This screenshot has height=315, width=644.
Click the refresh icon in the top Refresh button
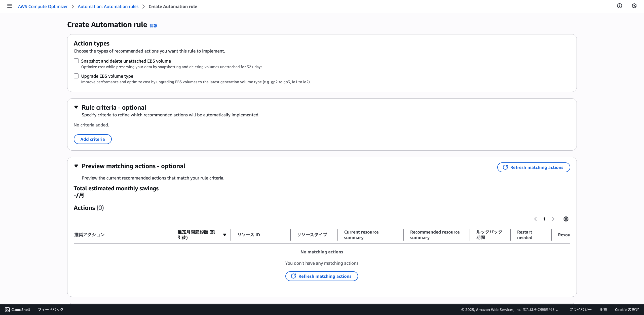(505, 167)
